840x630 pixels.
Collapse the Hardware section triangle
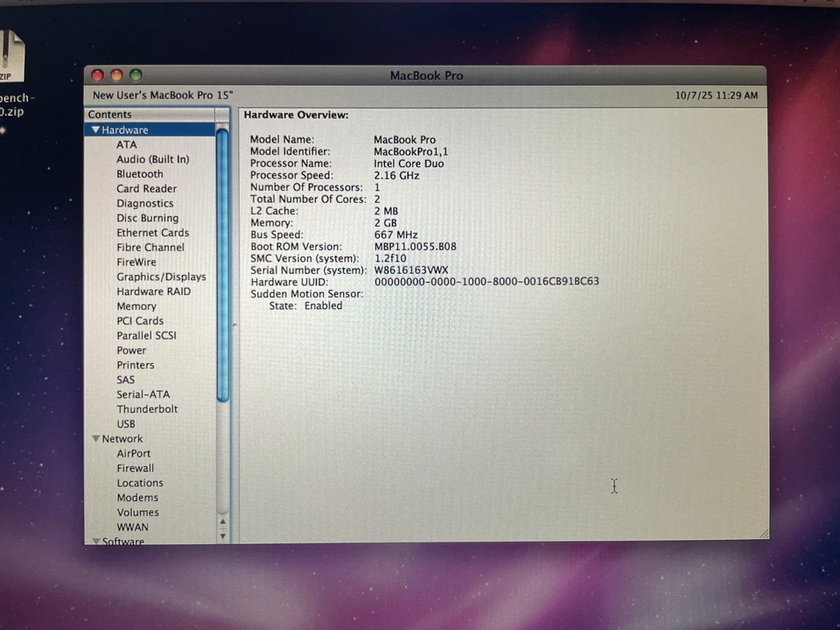click(x=95, y=129)
